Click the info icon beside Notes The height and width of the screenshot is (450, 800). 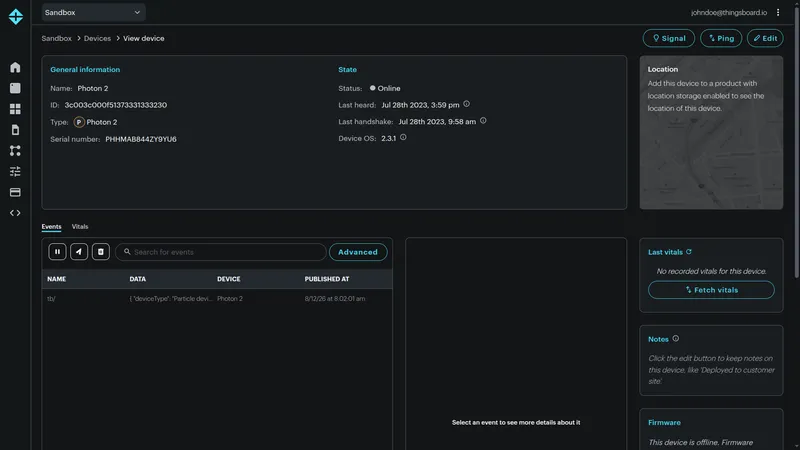[x=676, y=338]
